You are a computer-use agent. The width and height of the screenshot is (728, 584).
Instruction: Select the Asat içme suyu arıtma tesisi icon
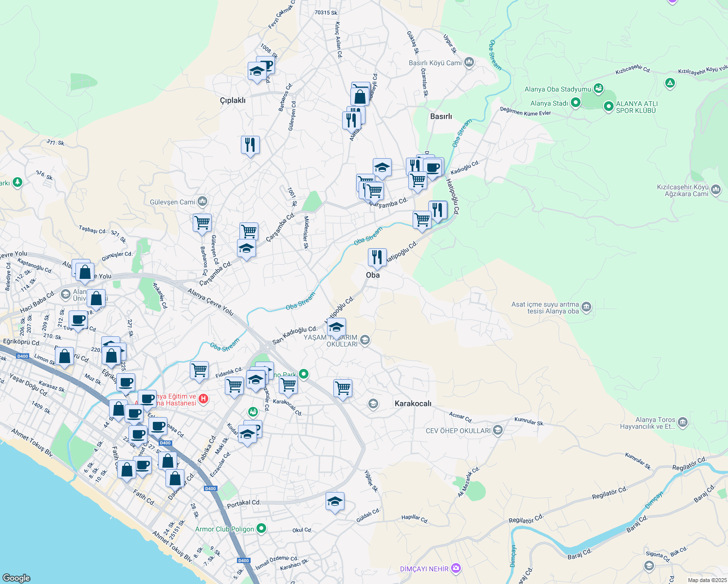click(586, 307)
